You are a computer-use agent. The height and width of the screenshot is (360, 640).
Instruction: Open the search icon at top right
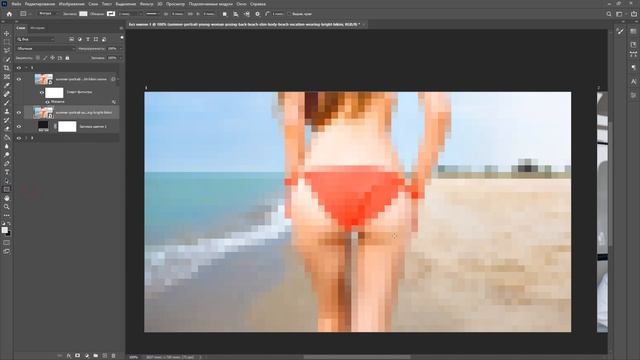click(609, 14)
